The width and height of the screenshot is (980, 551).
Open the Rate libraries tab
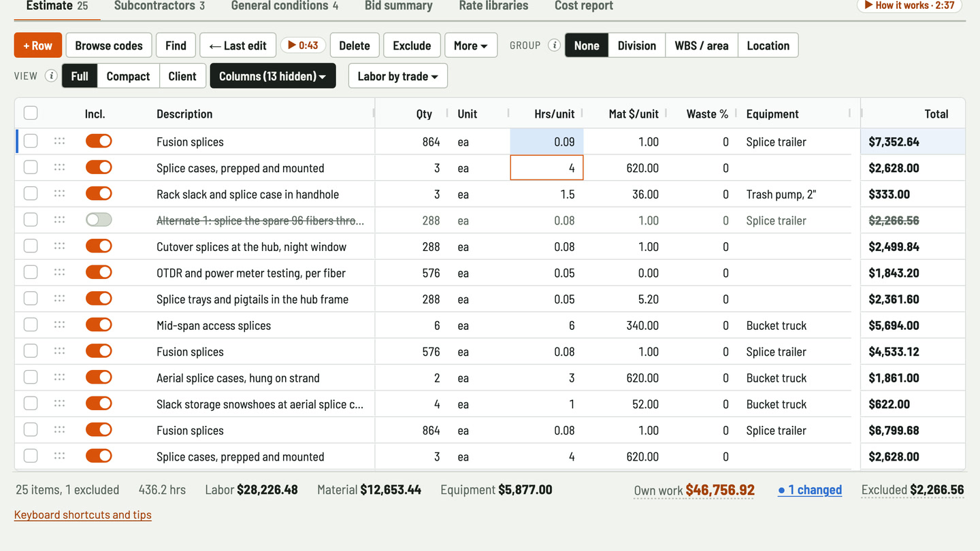tap(493, 6)
